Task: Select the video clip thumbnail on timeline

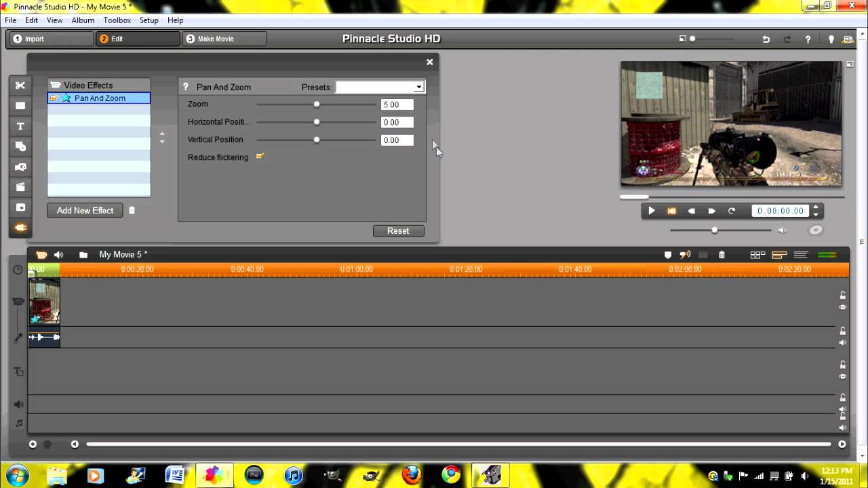Action: click(44, 302)
